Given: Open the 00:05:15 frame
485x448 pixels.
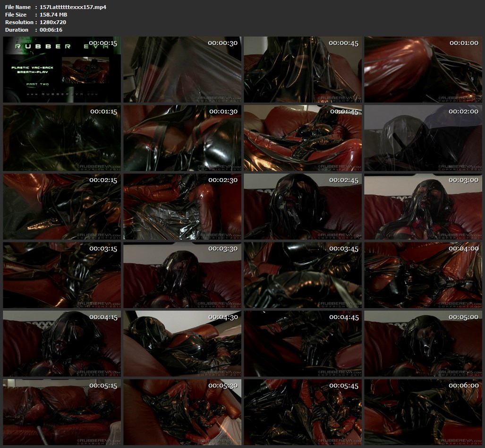Looking at the screenshot, I should [62, 412].
